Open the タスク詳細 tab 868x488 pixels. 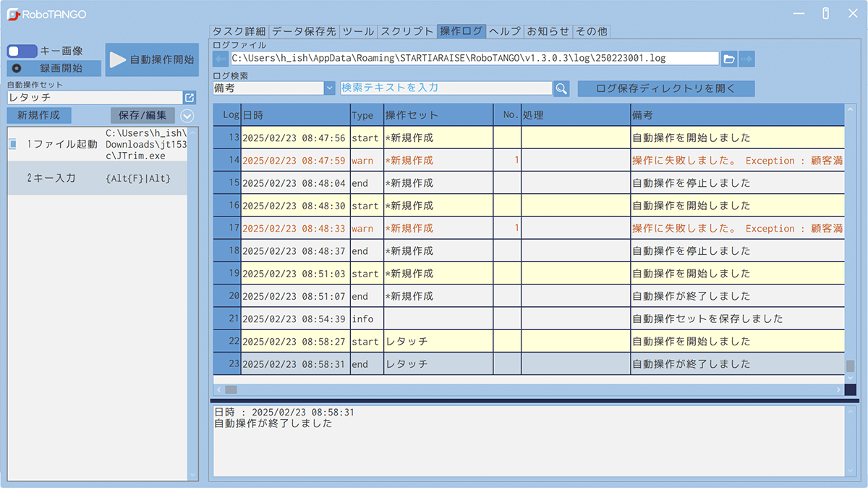pyautogui.click(x=239, y=31)
